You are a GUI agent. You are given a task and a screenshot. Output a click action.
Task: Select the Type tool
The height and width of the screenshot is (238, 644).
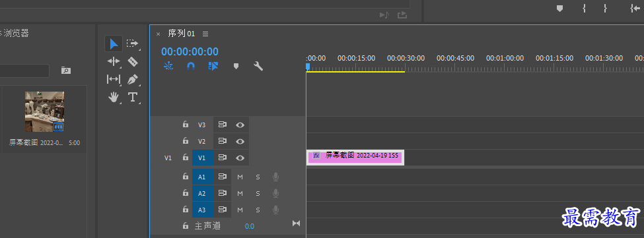[x=132, y=97]
